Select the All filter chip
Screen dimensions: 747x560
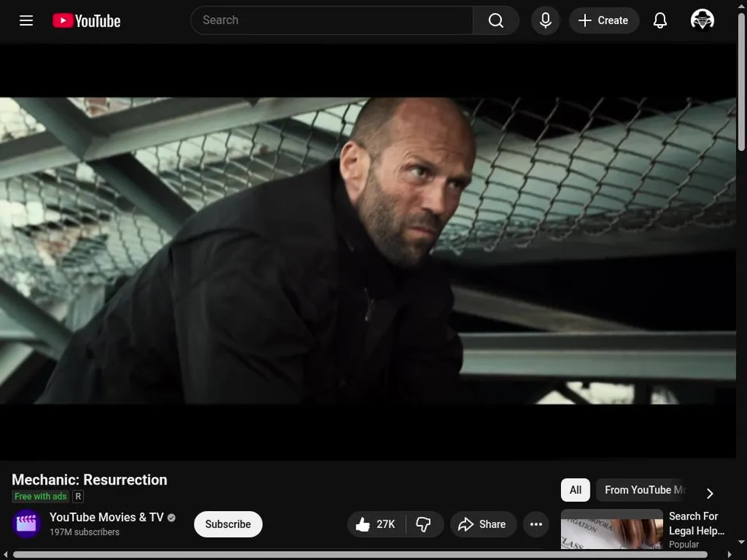[x=576, y=490]
